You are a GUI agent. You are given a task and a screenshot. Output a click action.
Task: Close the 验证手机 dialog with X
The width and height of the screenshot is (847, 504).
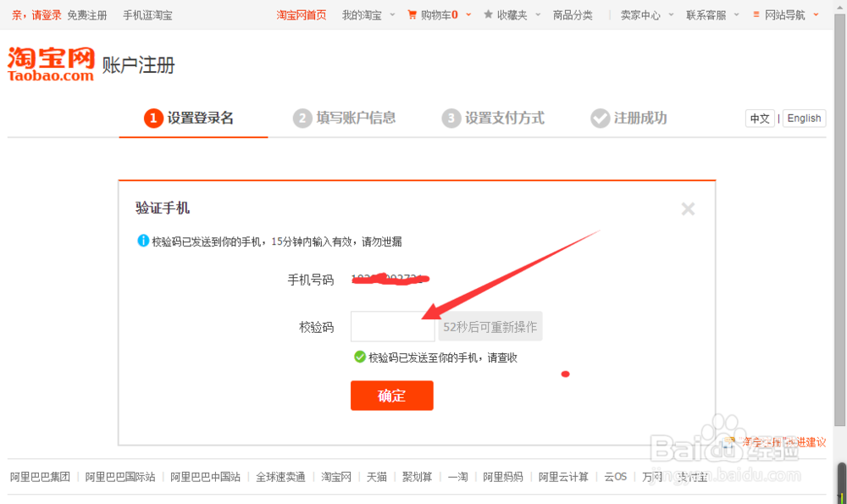point(688,209)
